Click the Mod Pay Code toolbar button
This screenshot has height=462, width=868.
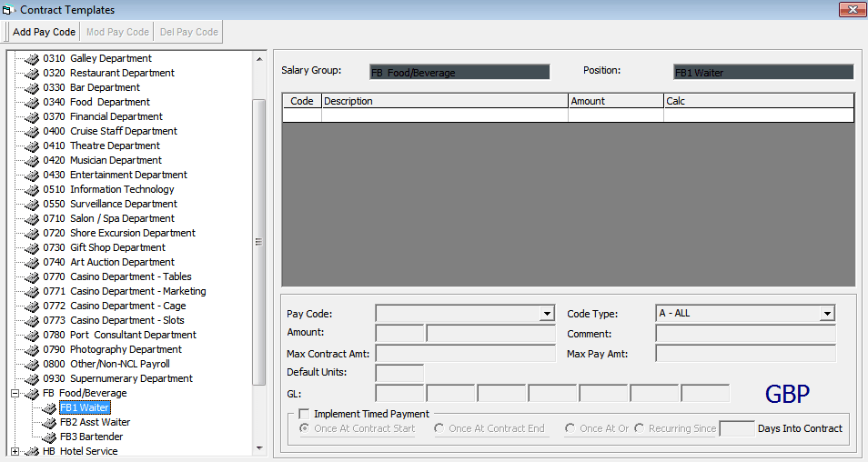click(117, 32)
